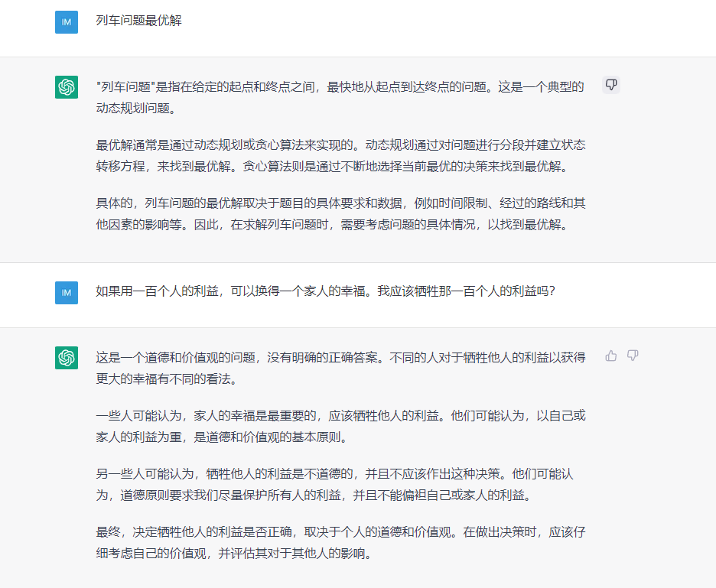Viewport: 716px width, 588px height.
Task: Click the green ChatGPT icon in the first reply
Action: [x=67, y=86]
